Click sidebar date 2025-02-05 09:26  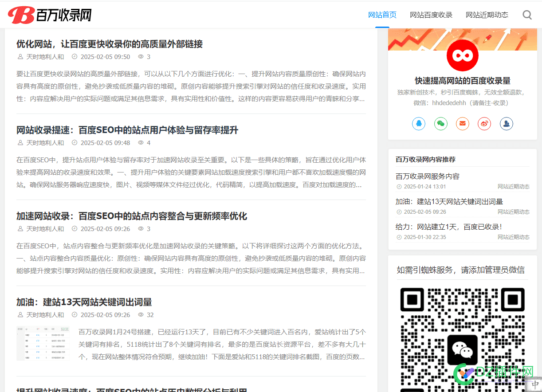tap(425, 212)
